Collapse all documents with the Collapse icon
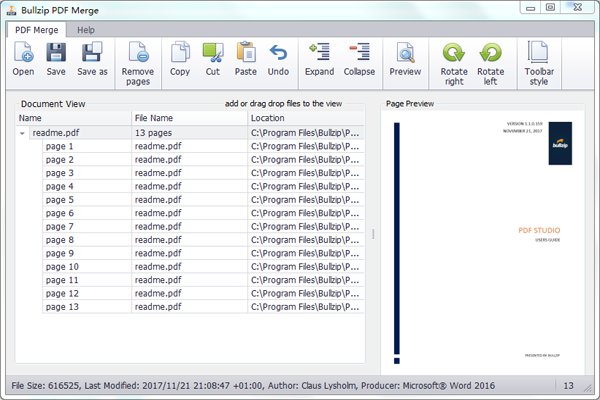This screenshot has height=400, width=600. click(359, 59)
